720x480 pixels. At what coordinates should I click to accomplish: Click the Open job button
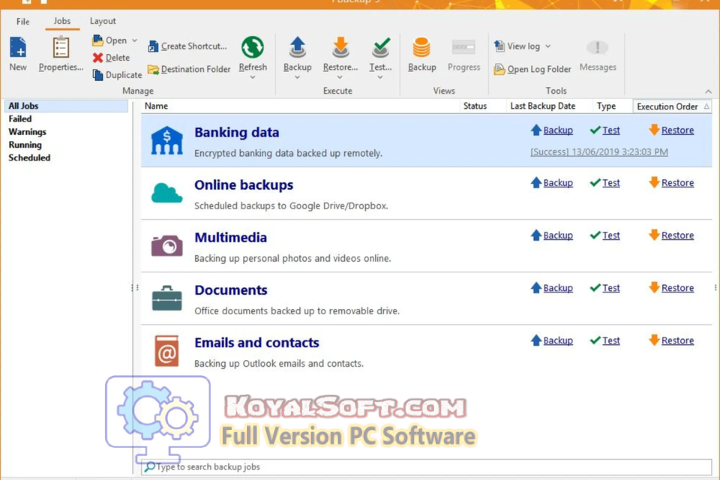pos(110,40)
